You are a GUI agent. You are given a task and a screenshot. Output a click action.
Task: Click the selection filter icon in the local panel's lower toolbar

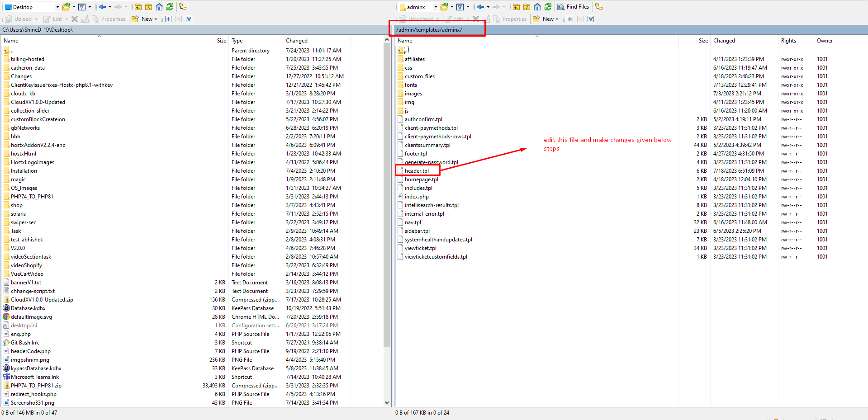click(x=189, y=19)
